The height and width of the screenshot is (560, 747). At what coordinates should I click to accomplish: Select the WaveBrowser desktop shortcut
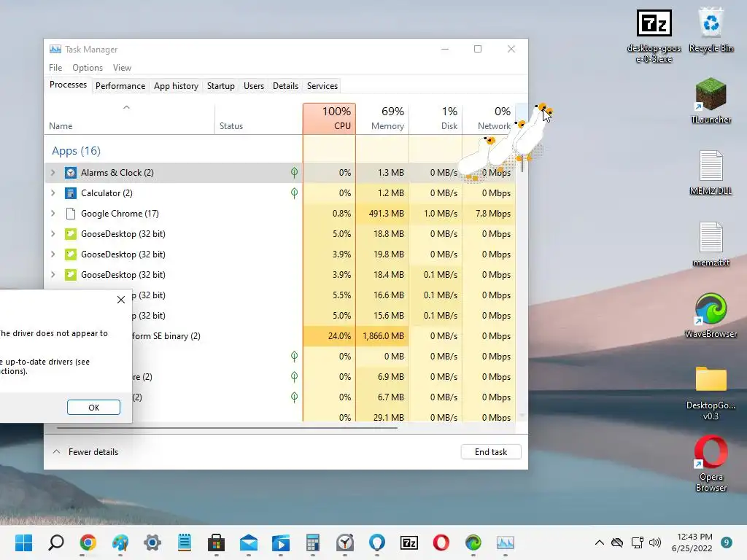(x=711, y=315)
